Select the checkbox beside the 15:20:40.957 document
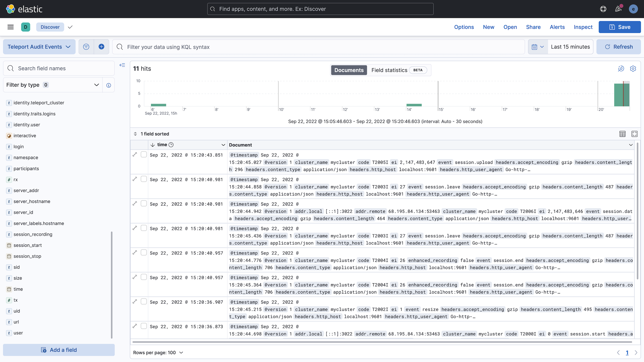Screen dimensions: 644x362 tap(144, 252)
